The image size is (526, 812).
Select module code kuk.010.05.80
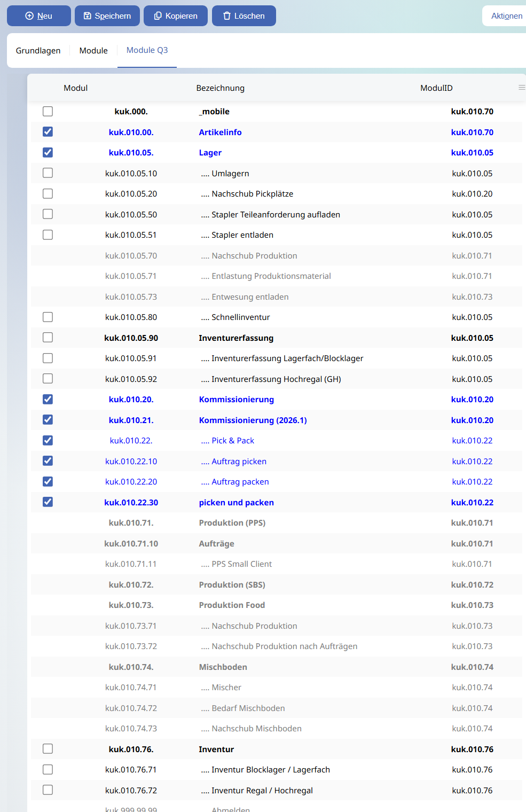coord(131,317)
